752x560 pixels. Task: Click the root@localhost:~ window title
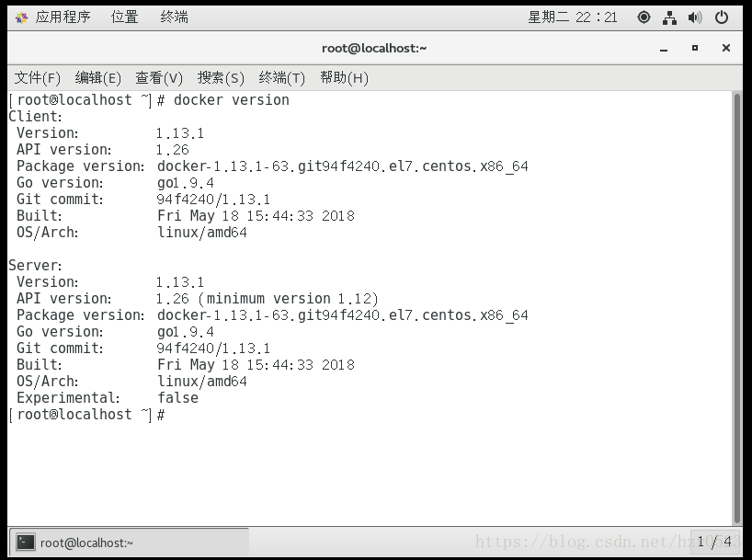pos(374,48)
